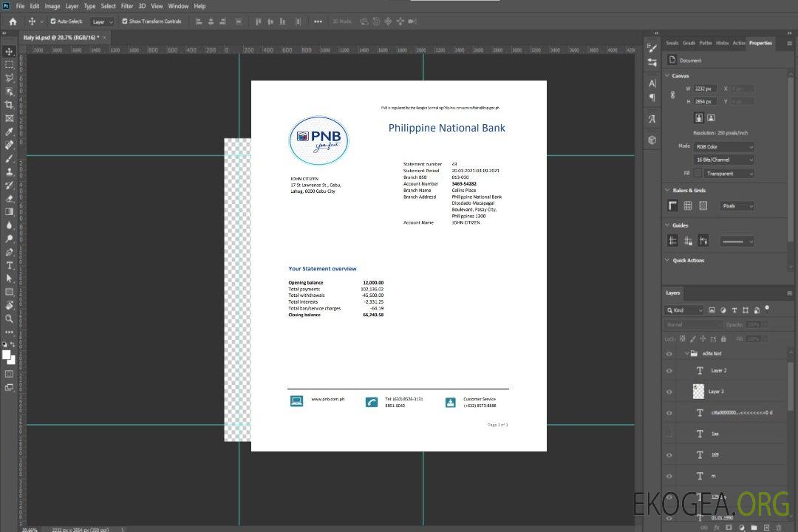Click the create new group folder icon
Screen dimensions: 798x532
point(754,528)
